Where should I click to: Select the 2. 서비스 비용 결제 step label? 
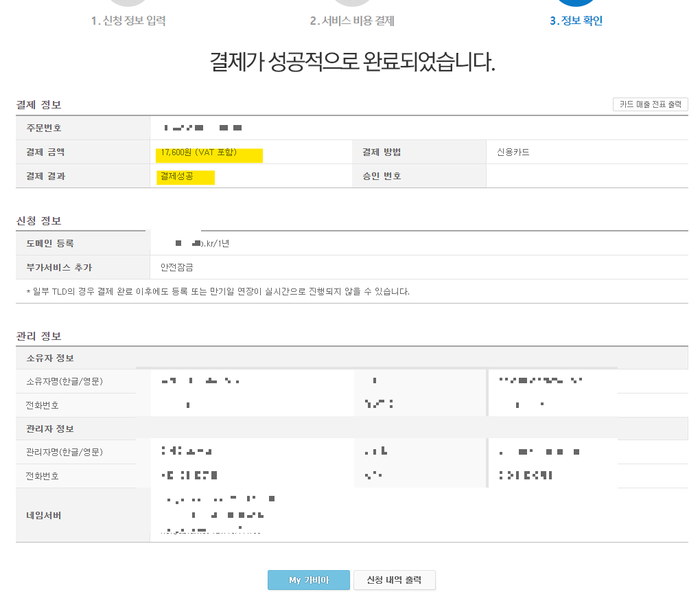click(x=351, y=21)
